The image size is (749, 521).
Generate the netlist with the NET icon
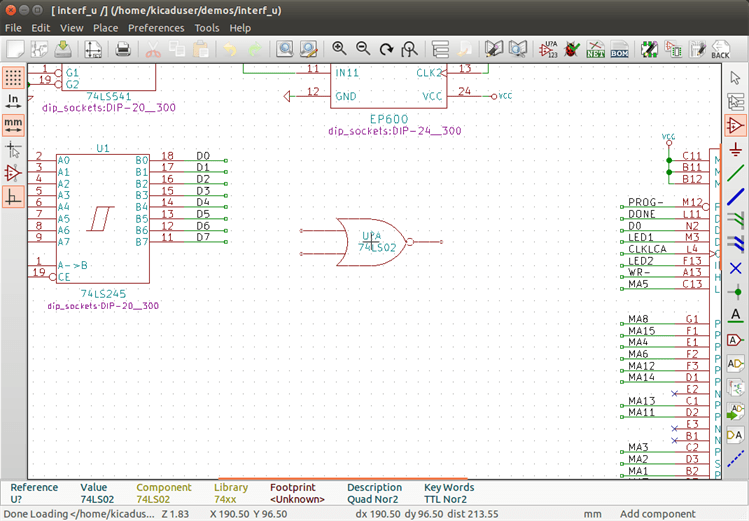coord(596,48)
